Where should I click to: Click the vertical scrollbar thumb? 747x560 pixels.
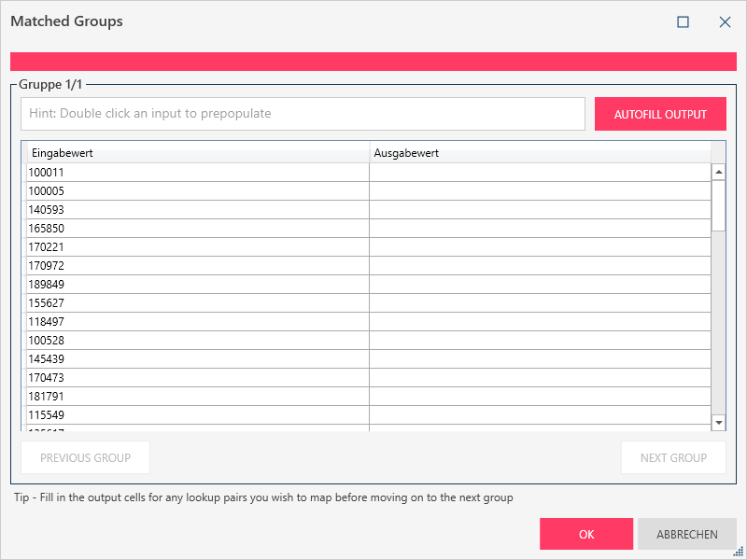719,205
